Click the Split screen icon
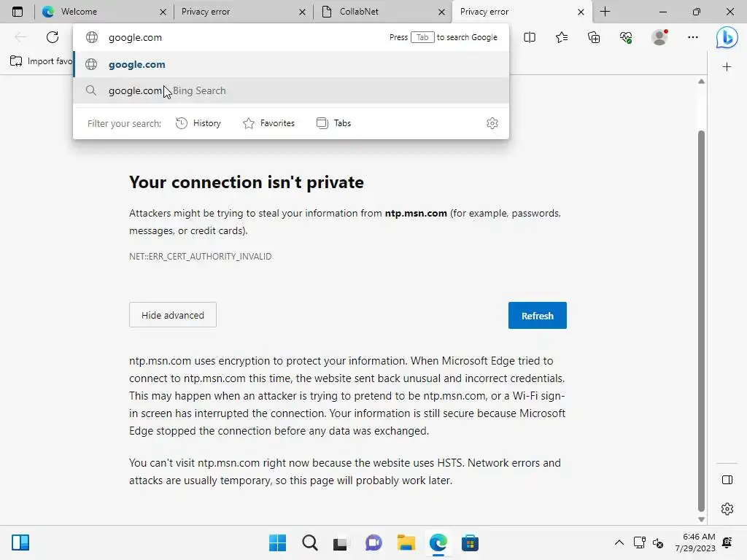 tap(530, 37)
